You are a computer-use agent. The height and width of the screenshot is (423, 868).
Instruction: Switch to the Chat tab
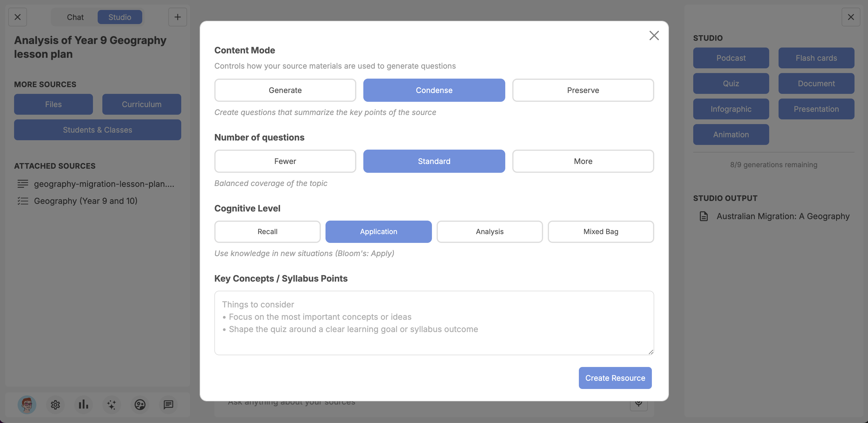(75, 17)
